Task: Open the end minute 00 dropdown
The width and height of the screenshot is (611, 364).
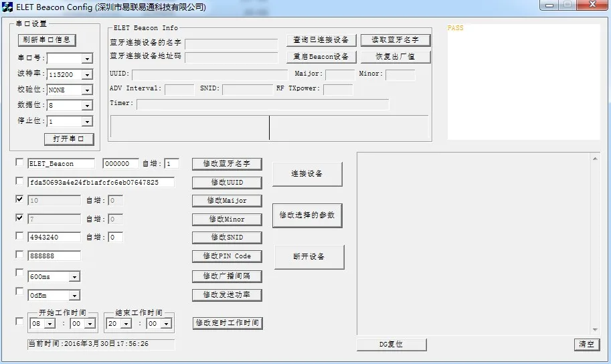Action: click(167, 324)
